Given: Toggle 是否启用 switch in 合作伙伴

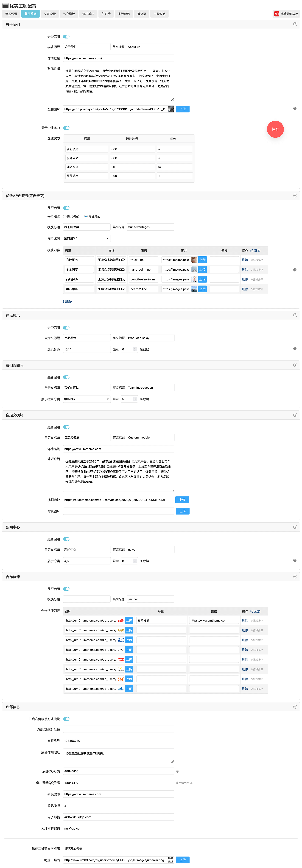Looking at the screenshot, I should pos(66,589).
